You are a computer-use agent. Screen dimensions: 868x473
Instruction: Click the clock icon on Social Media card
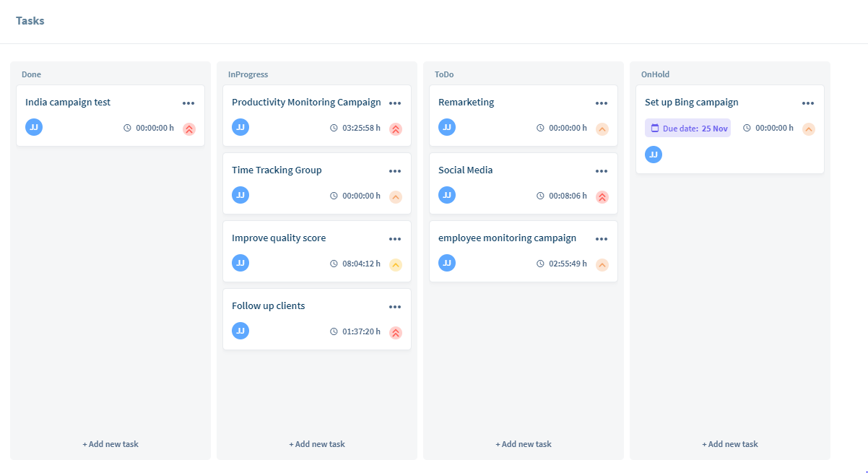coord(539,196)
